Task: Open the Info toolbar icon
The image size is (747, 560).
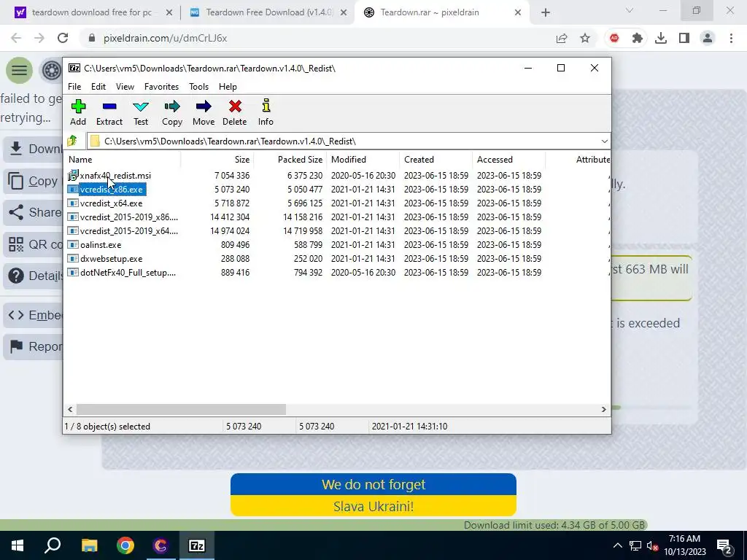Action: [266, 112]
